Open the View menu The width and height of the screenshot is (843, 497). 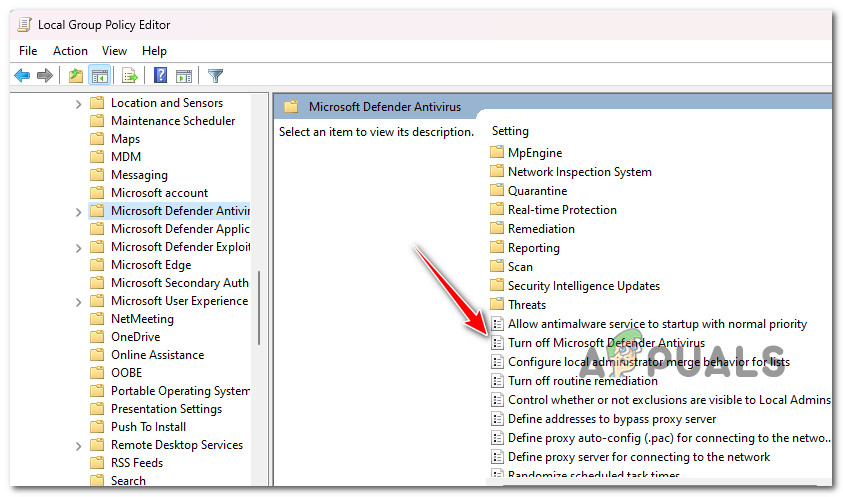click(x=115, y=51)
